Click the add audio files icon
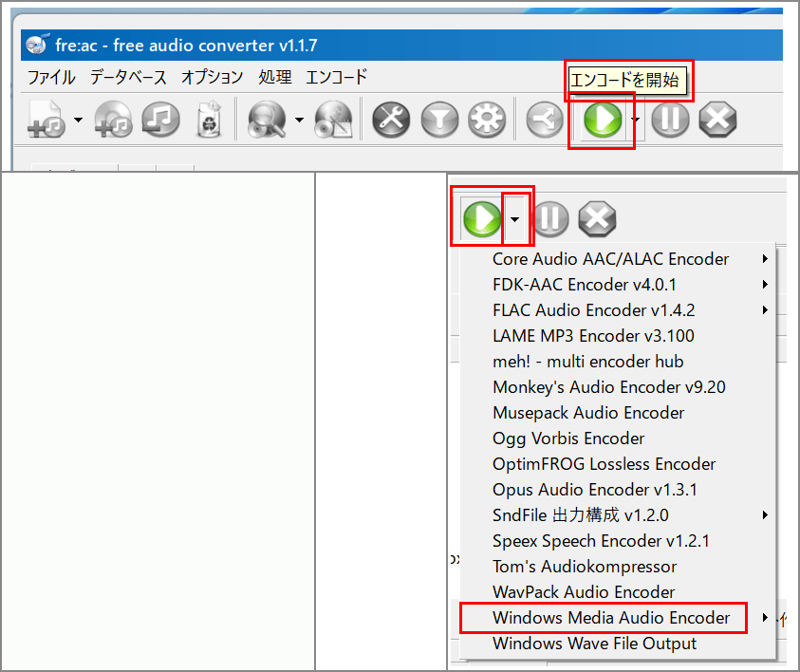The height and width of the screenshot is (672, 800). click(45, 120)
